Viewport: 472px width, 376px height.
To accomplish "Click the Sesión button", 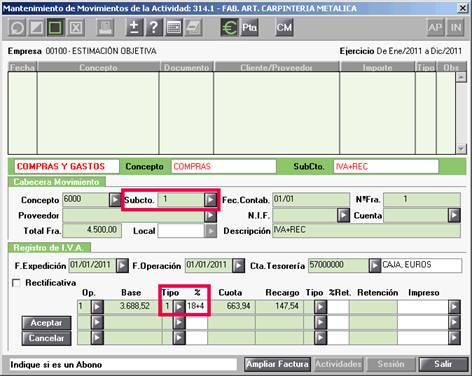I will pos(391,364).
